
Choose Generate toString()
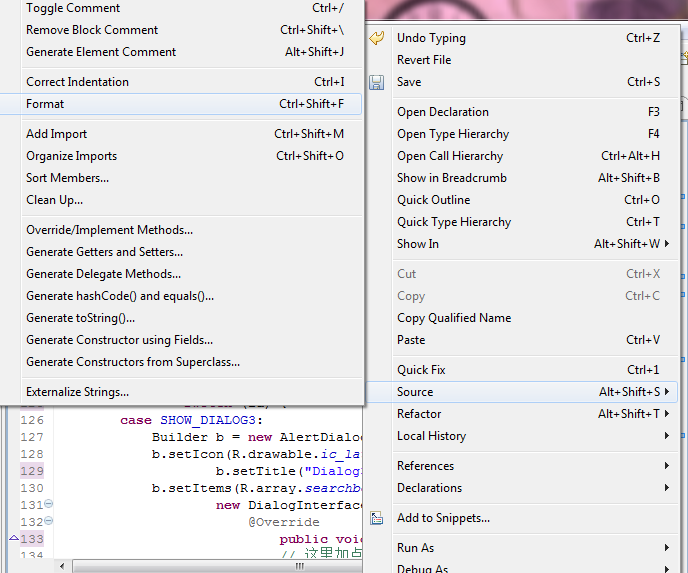coord(182,318)
